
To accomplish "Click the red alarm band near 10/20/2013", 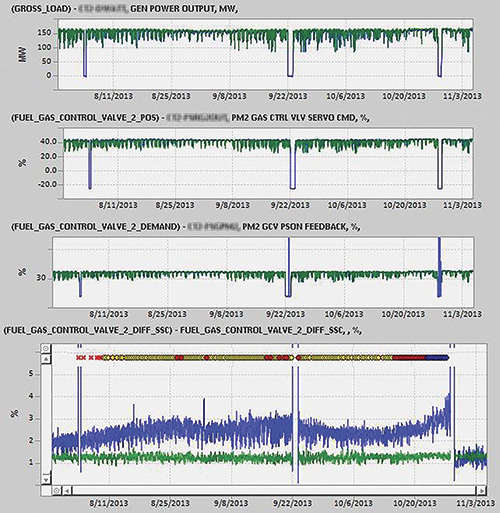I will tap(409, 358).
